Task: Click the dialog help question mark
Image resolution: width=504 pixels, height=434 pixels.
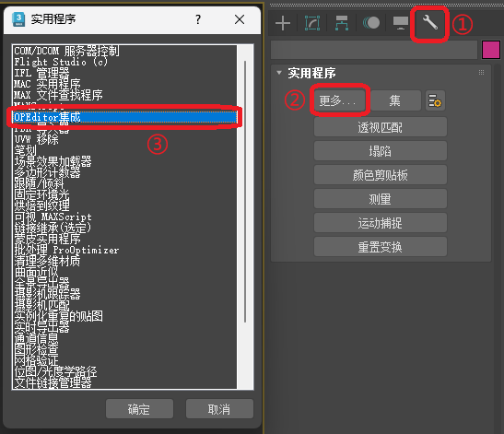Action: click(198, 19)
